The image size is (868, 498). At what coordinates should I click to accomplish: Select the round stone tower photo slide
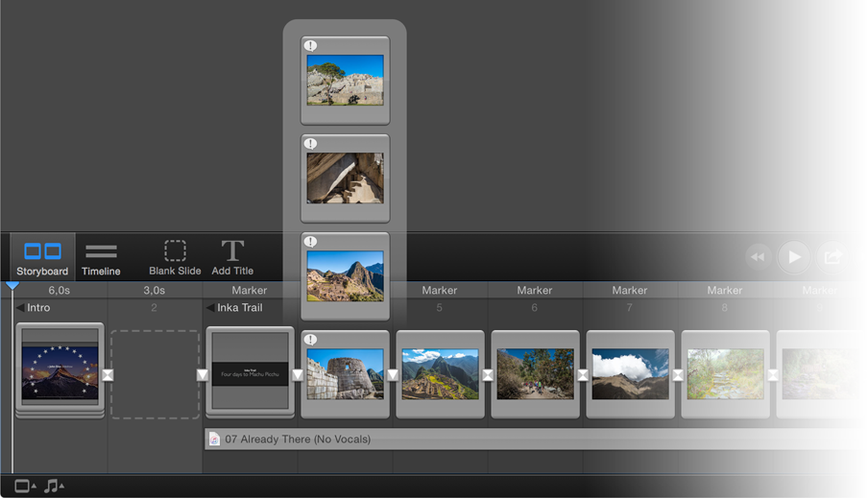346,374
